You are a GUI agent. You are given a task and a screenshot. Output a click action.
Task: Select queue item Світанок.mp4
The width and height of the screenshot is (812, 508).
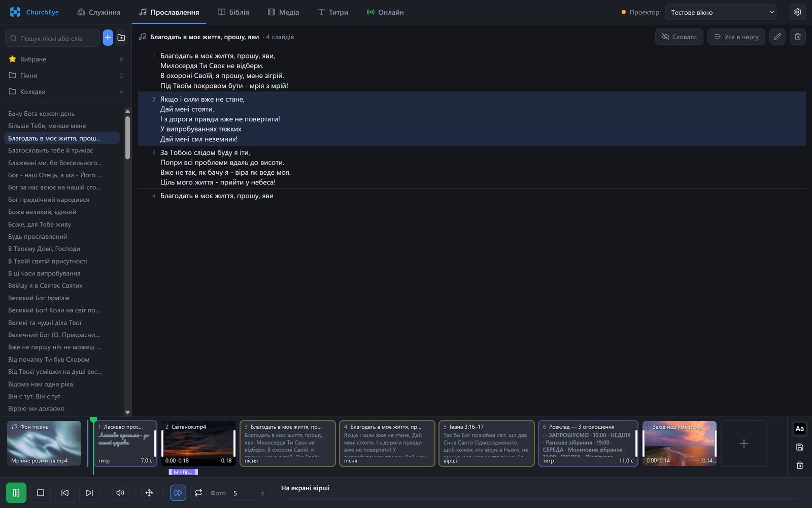click(x=198, y=443)
